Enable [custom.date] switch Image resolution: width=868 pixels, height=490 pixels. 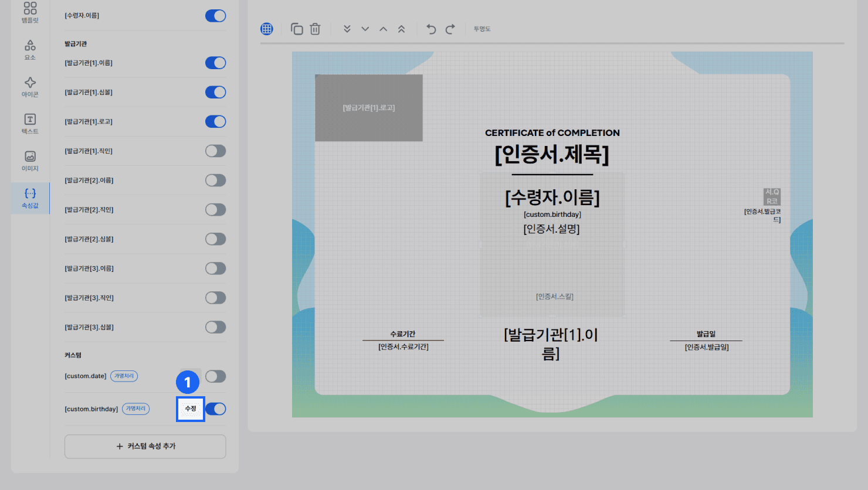coord(215,376)
